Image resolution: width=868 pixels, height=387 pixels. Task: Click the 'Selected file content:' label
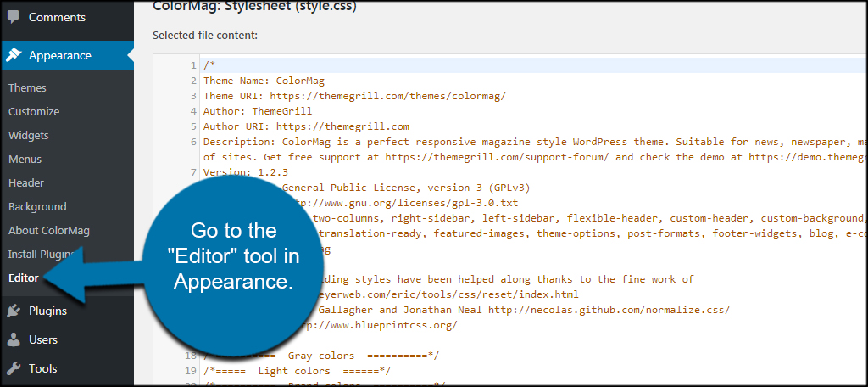205,36
